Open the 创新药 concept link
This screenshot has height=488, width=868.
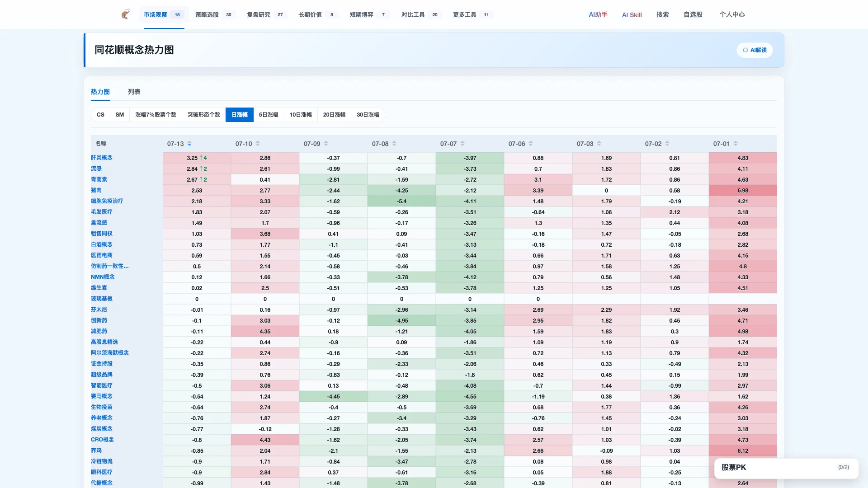[99, 320]
